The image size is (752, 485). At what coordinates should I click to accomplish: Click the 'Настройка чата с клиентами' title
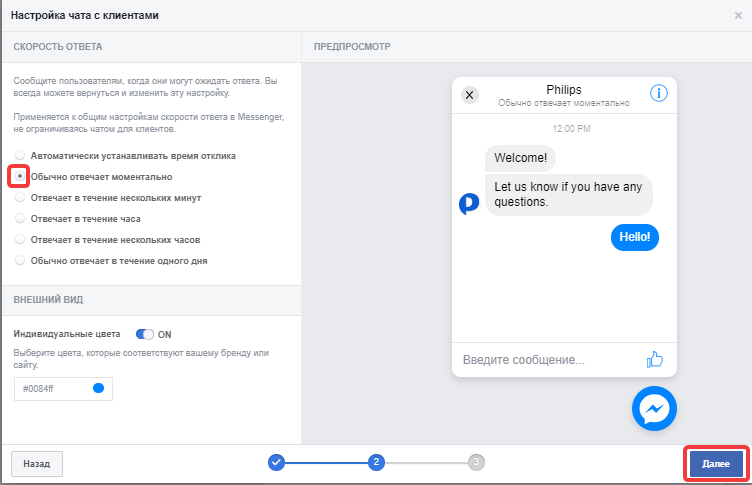[x=84, y=15]
